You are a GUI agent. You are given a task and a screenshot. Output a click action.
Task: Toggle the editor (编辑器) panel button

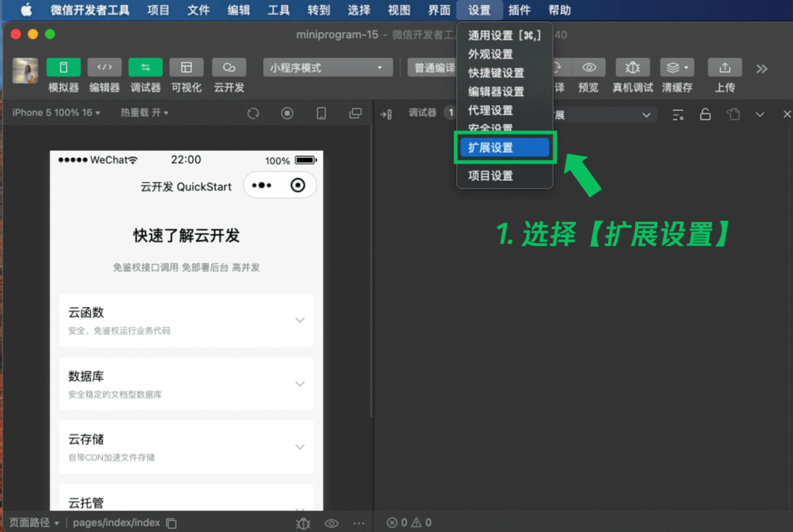[x=104, y=68]
